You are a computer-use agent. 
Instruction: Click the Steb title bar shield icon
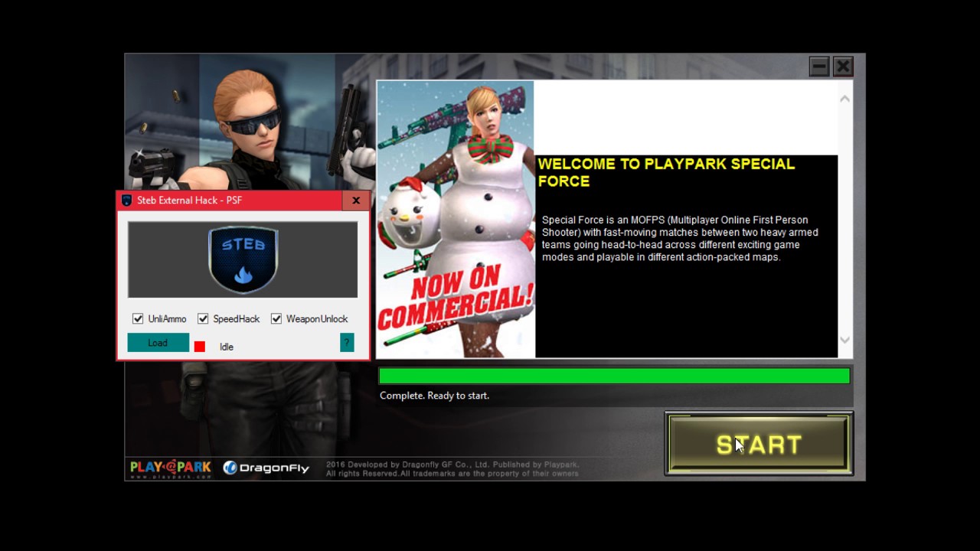point(127,201)
